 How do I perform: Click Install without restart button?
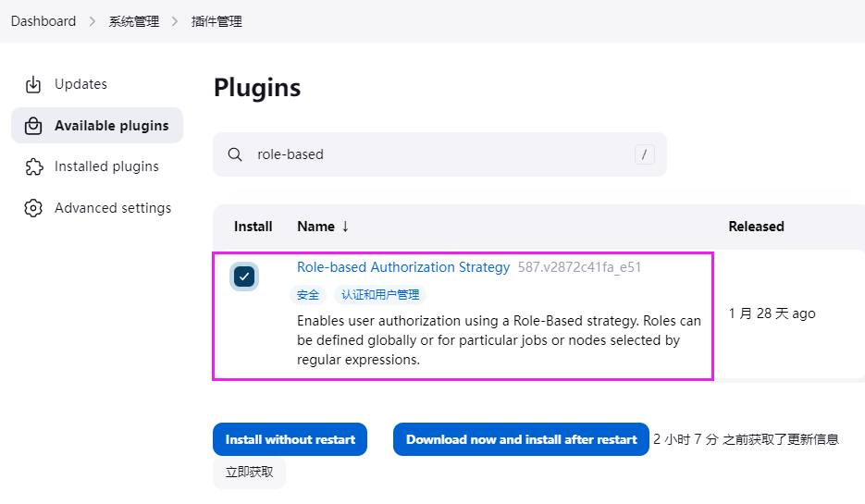coord(290,439)
